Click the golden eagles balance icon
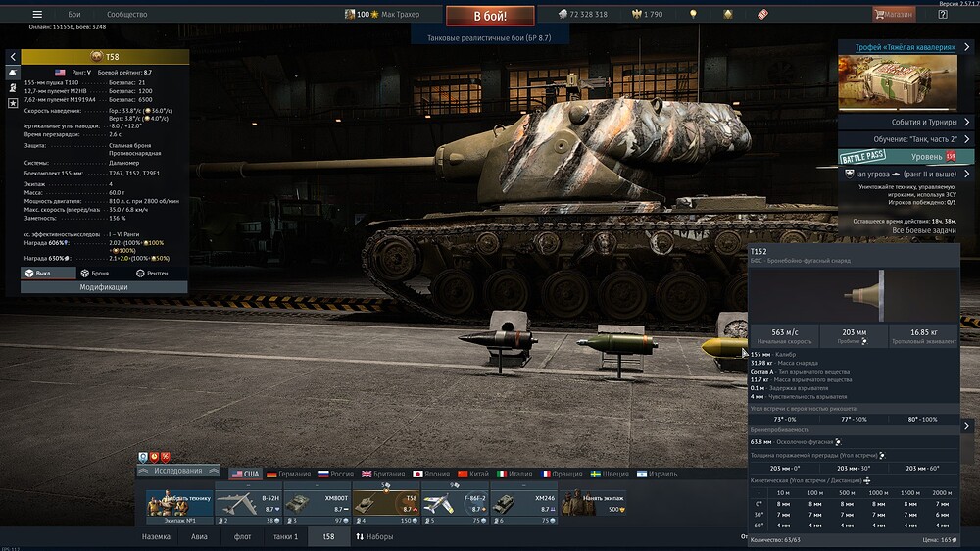 pos(637,14)
